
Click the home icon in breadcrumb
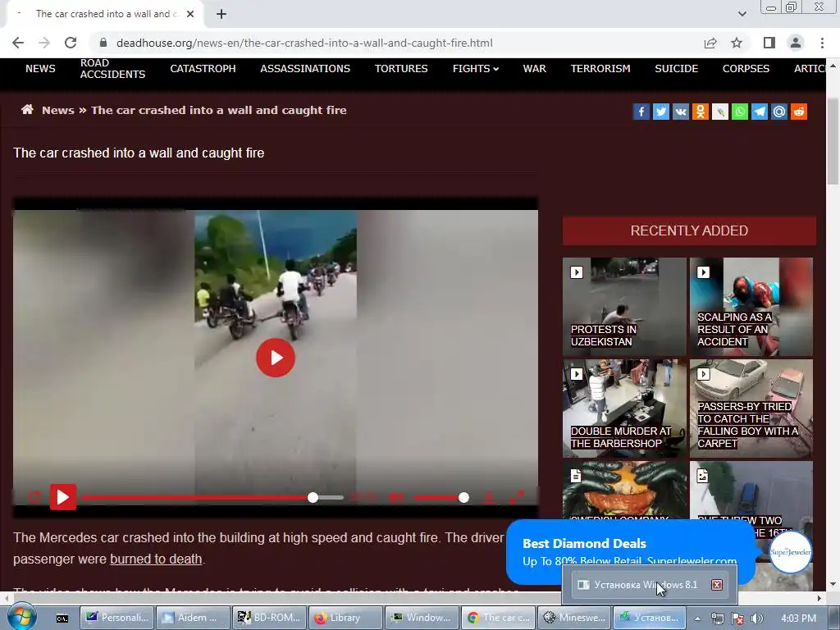(27, 110)
